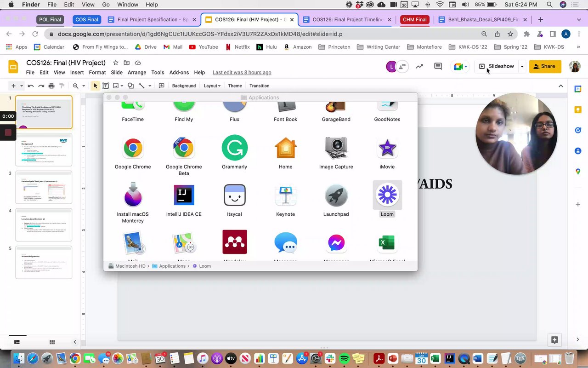The height and width of the screenshot is (368, 588).
Task: Open the Insert menu in Slides
Action: [77, 72]
